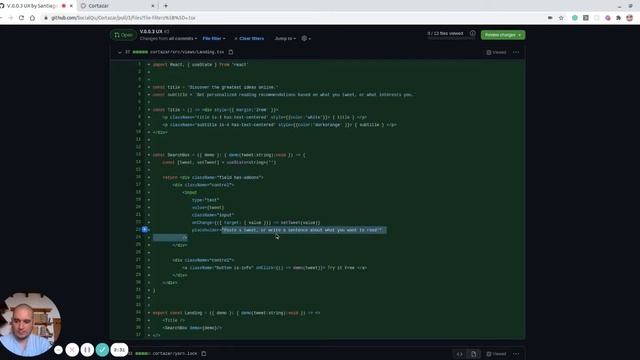This screenshot has width=640, height=360.
Task: Click the pull request title V.0.0.3 UX
Action: (x=151, y=31)
